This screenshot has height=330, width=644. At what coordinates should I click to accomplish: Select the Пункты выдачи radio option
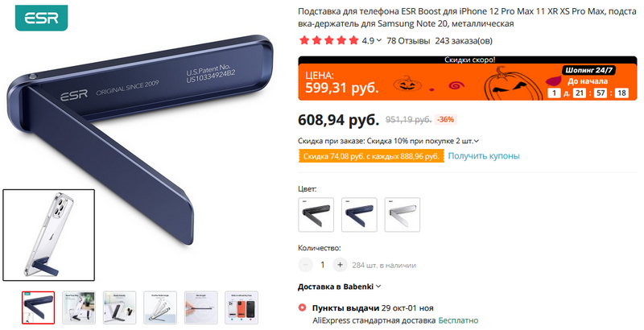point(303,307)
